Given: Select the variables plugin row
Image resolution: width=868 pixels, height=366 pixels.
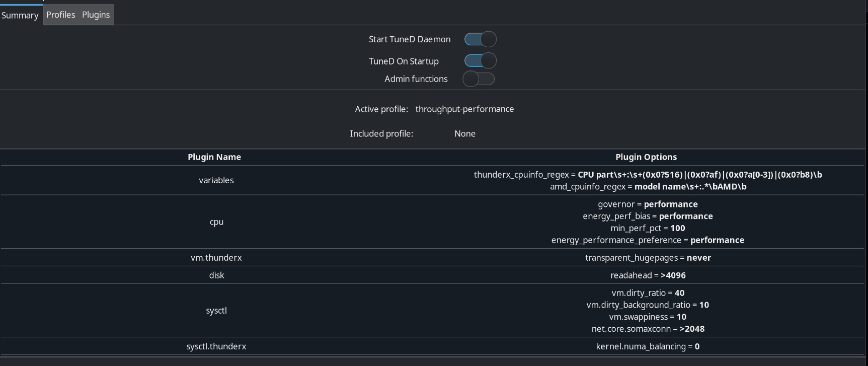Looking at the screenshot, I should pyautogui.click(x=216, y=180).
